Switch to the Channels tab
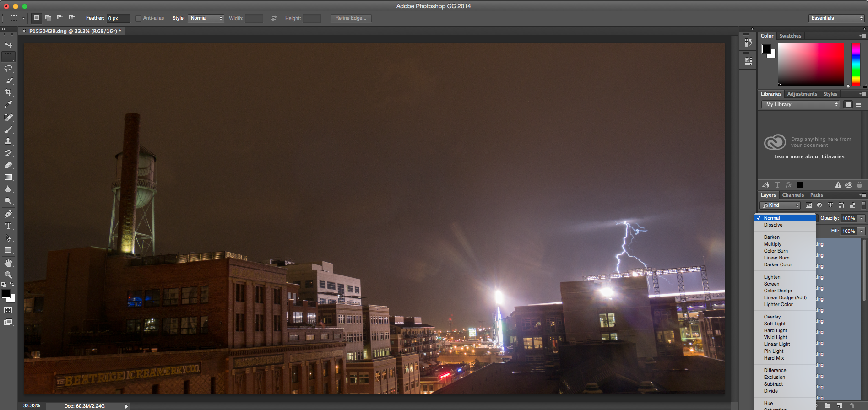The height and width of the screenshot is (410, 868). click(x=793, y=195)
